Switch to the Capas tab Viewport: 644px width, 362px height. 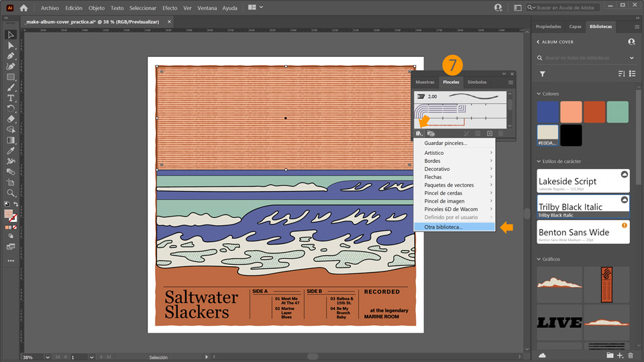pos(575,27)
